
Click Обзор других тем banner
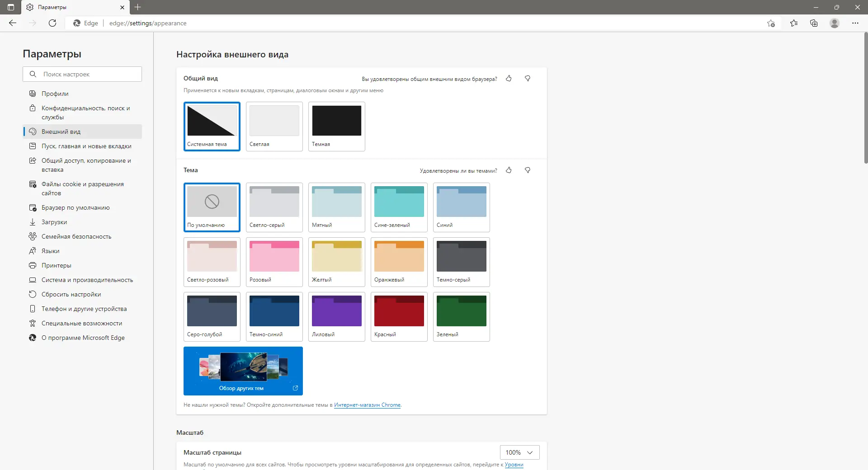coord(243,371)
